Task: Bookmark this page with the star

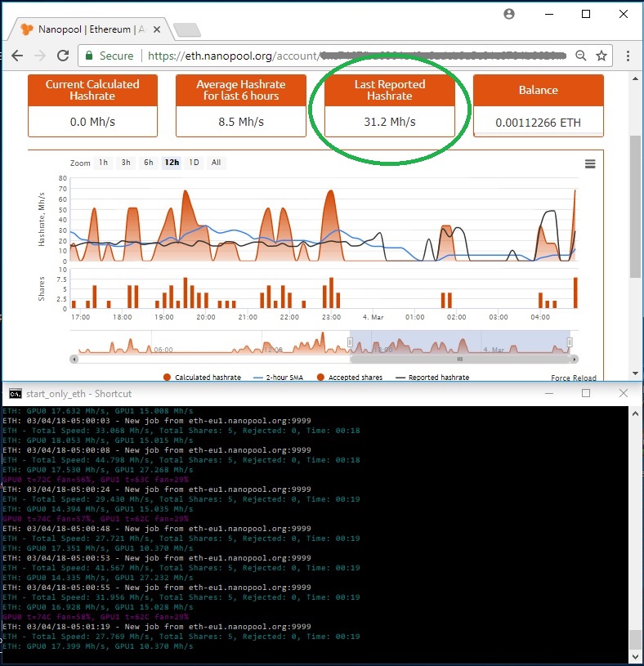Action: tap(602, 56)
